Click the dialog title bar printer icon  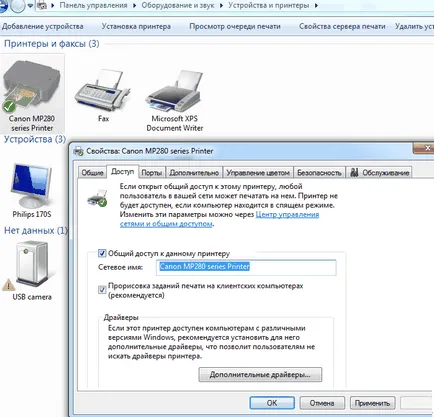coord(79,151)
